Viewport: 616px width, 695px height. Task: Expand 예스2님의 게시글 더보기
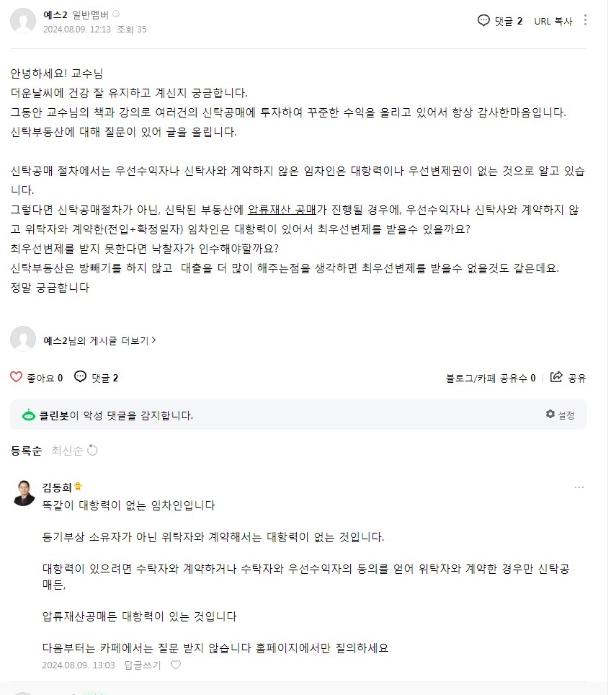click(x=99, y=340)
